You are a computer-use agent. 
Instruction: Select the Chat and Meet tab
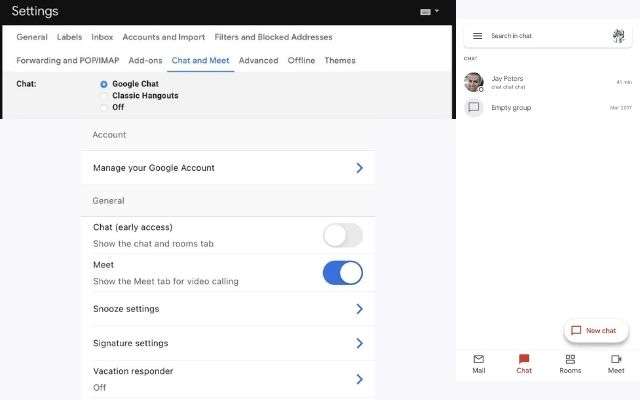[x=200, y=60]
